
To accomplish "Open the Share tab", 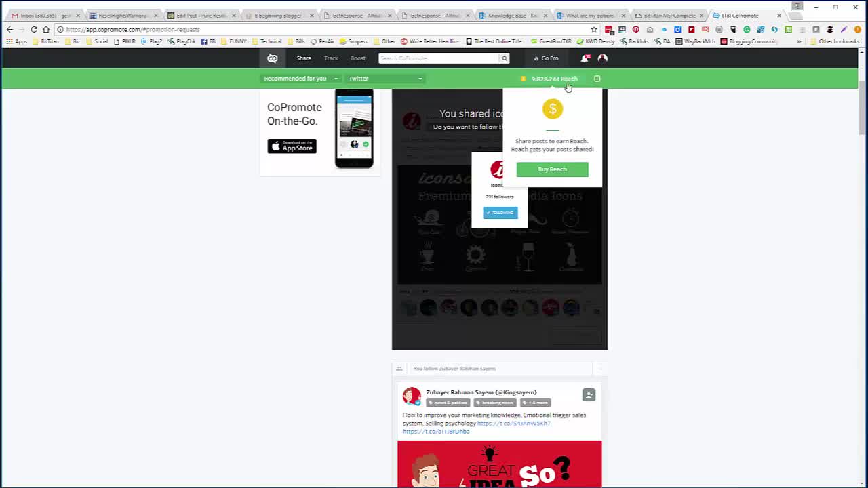I will click(x=304, y=58).
